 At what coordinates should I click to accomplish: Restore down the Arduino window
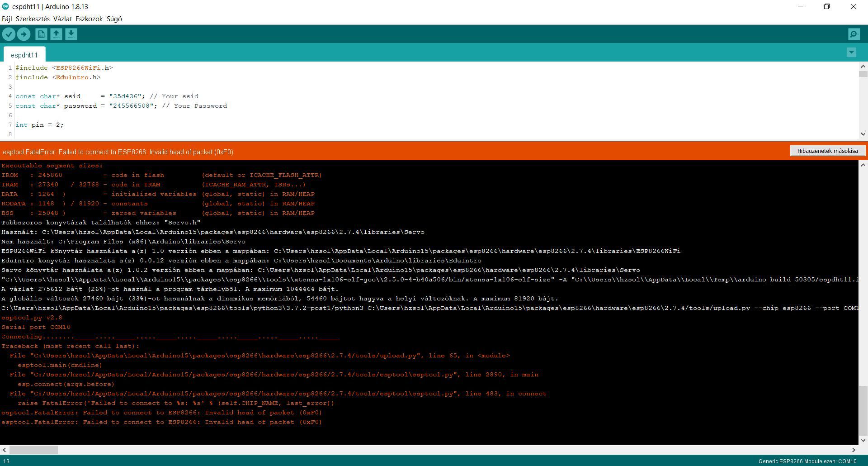[x=827, y=6]
